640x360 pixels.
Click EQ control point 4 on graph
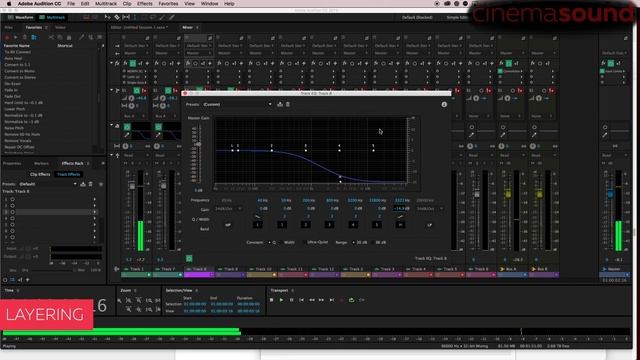[340, 150]
